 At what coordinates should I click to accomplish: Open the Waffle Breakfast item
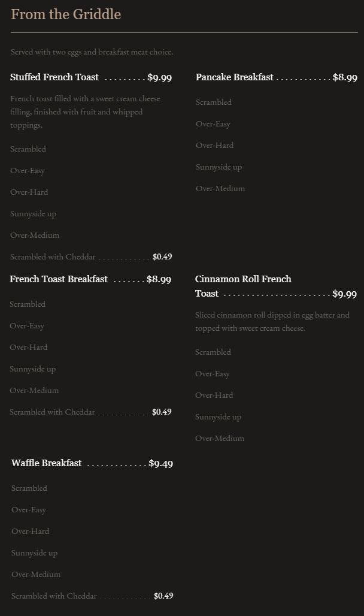coord(47,463)
